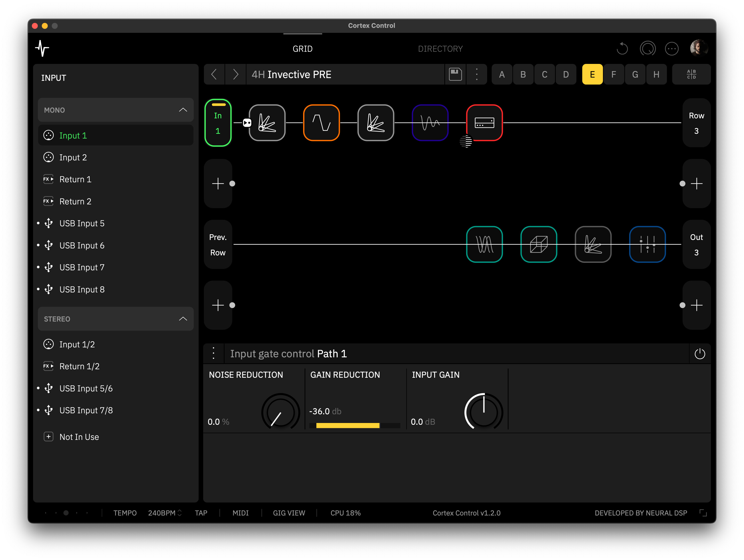This screenshot has width=744, height=560.
Task: Toggle the input gate power button
Action: pyautogui.click(x=699, y=354)
